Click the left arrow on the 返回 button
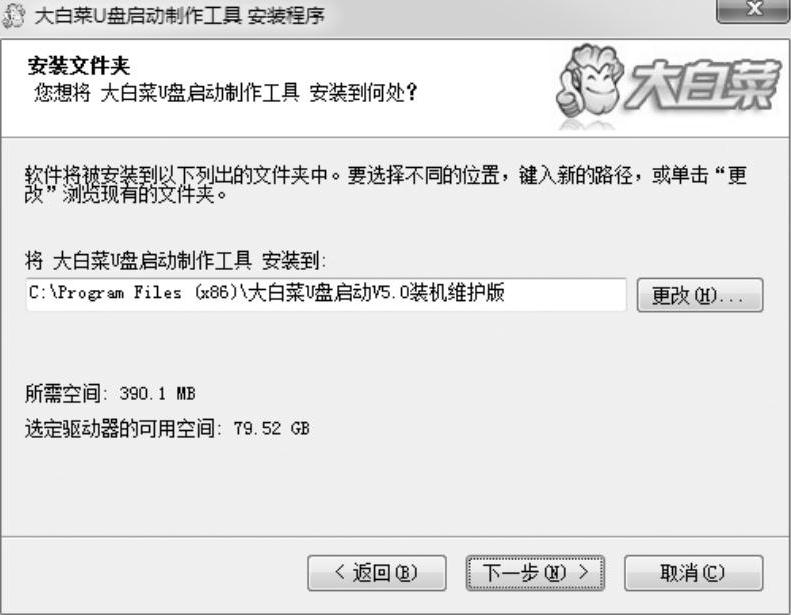 (x=340, y=572)
